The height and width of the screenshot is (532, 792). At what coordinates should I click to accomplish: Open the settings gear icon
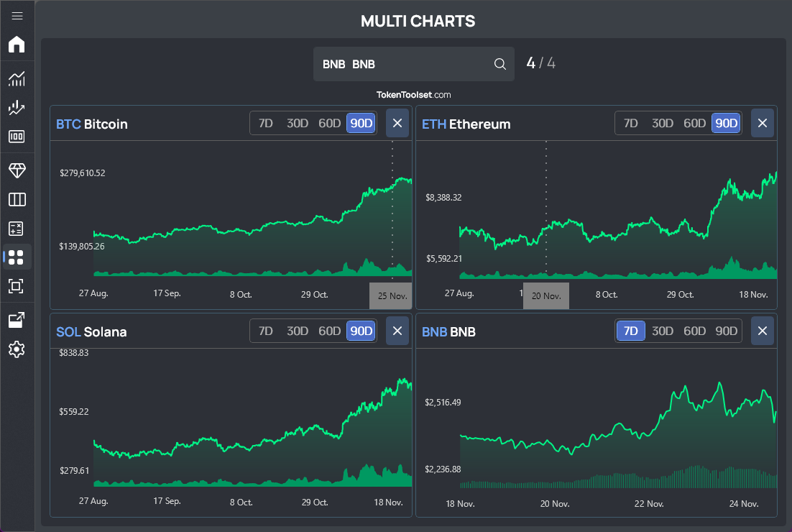17,349
